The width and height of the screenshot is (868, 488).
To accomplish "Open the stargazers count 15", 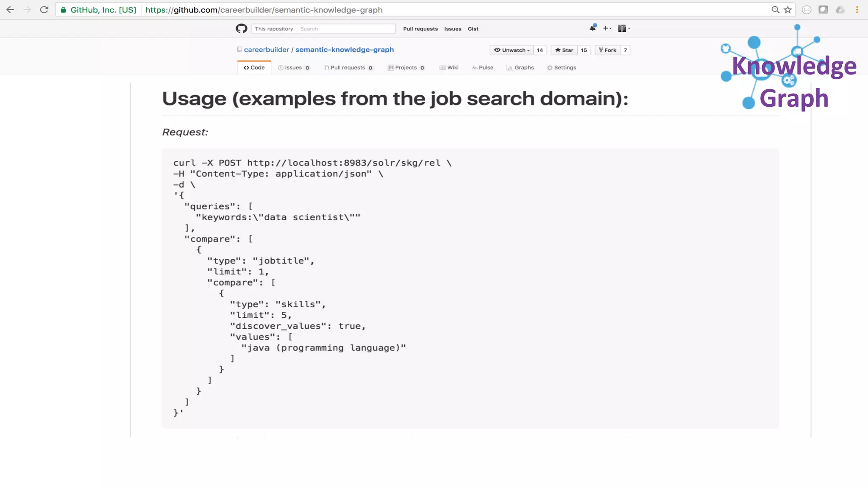I will coord(584,50).
